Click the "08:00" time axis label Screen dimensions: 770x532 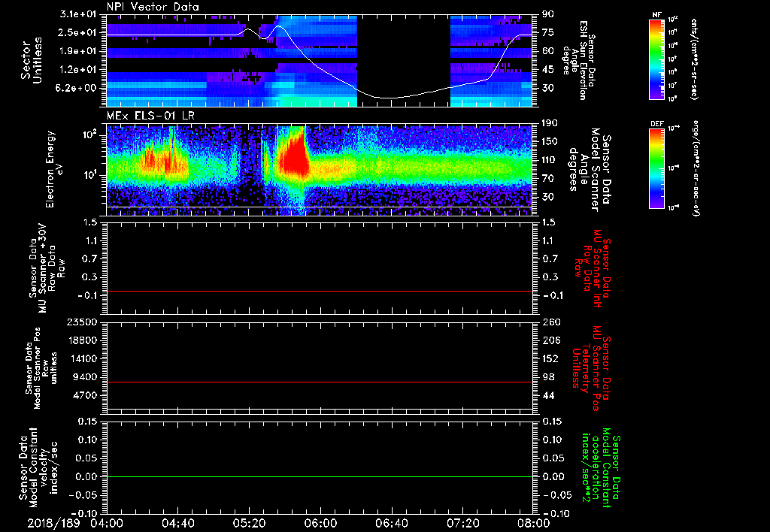[x=534, y=523]
